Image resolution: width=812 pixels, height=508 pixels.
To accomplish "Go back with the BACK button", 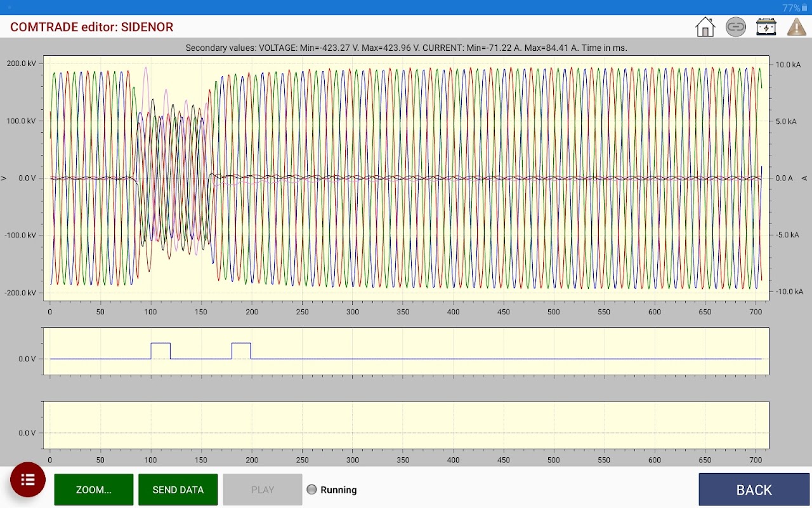I will (x=754, y=490).
